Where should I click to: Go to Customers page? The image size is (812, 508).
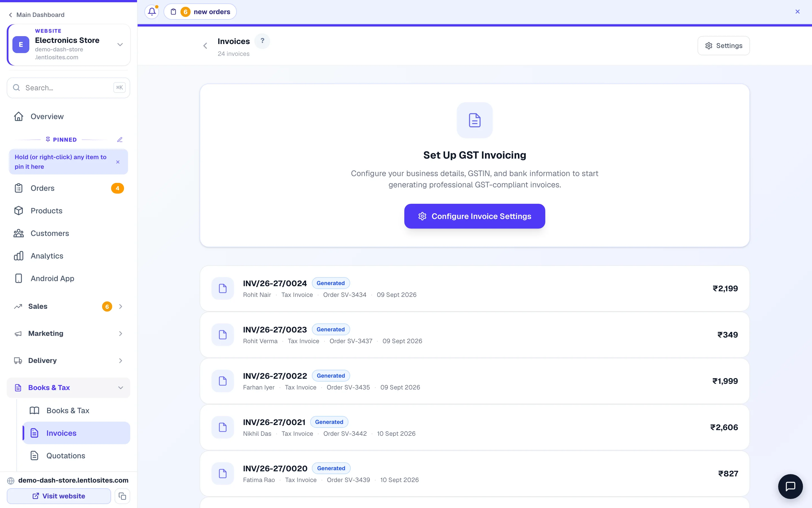(69, 233)
